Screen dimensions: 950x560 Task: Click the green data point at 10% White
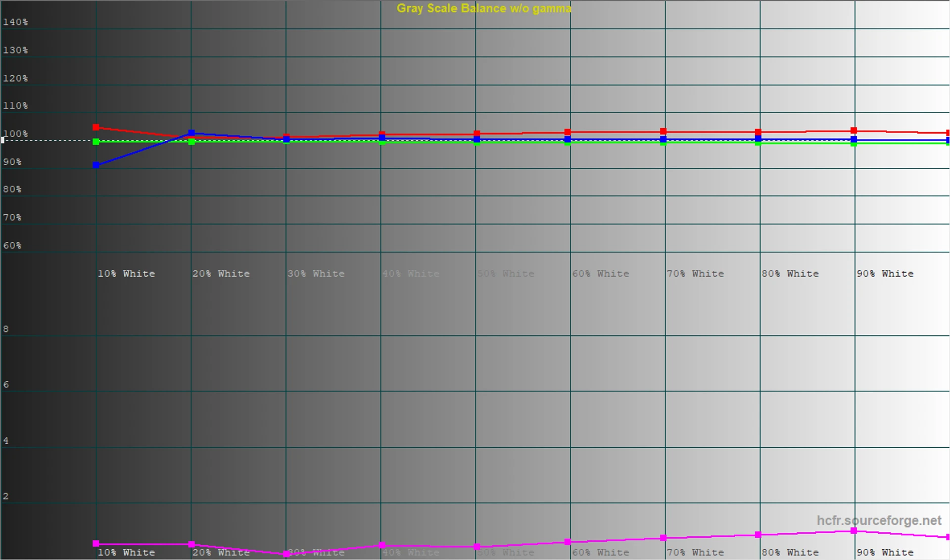click(96, 142)
